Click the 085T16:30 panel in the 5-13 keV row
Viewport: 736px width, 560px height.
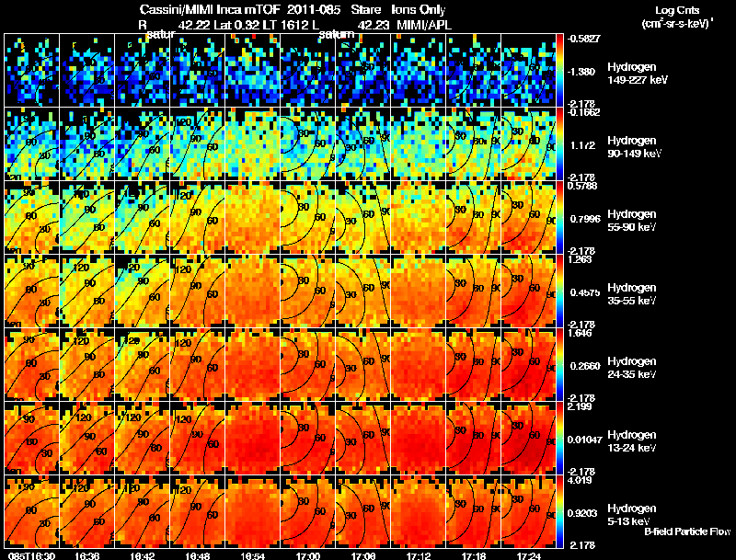[32, 512]
